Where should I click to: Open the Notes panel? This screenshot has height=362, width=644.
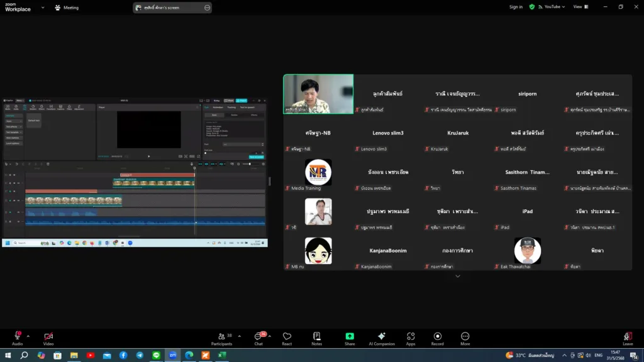[316, 338]
